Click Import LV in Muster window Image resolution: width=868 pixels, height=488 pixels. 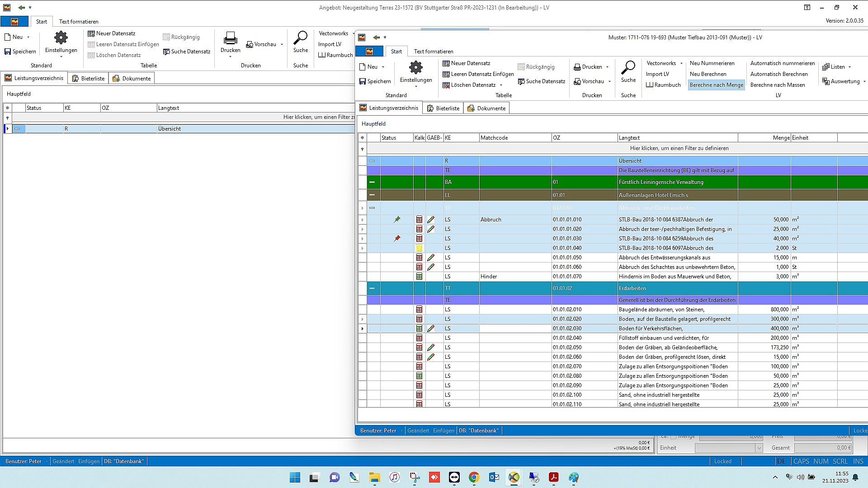[657, 74]
